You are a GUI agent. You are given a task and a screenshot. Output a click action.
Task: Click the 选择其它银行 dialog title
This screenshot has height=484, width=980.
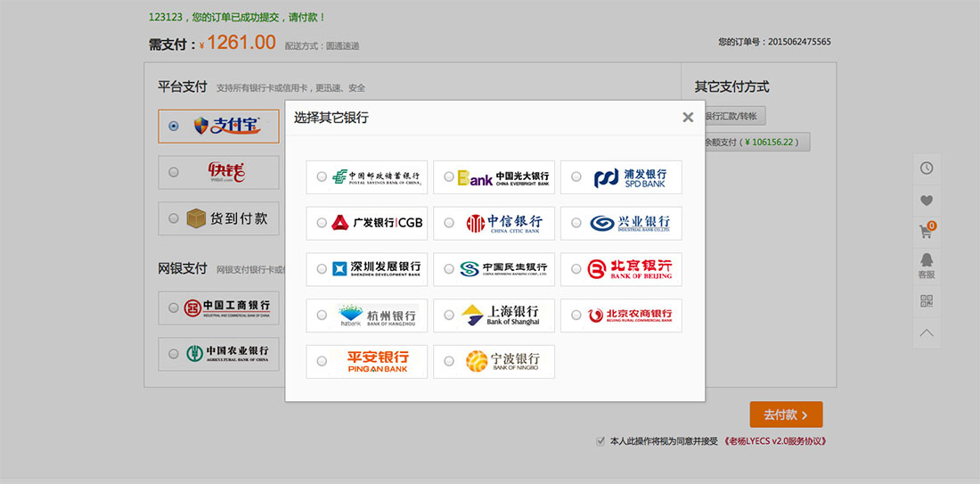click(331, 117)
